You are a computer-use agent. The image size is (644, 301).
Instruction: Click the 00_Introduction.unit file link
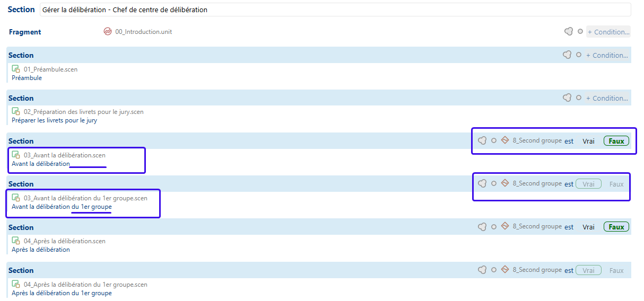pyautogui.click(x=143, y=32)
